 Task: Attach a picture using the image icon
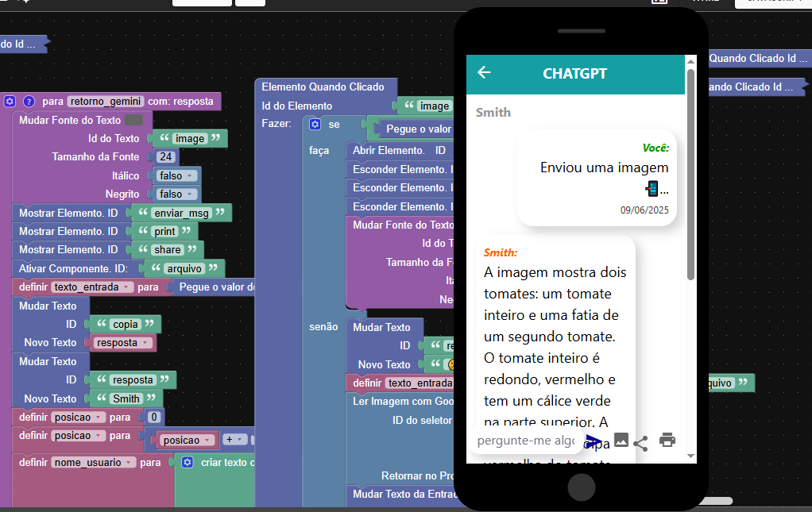pos(621,440)
